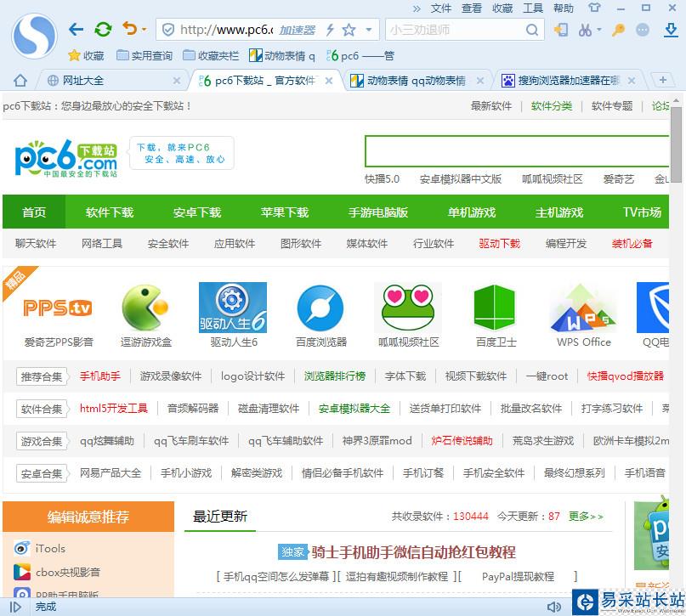Click the Sogou browser logo
This screenshot has height=616, width=686.
(x=34, y=36)
